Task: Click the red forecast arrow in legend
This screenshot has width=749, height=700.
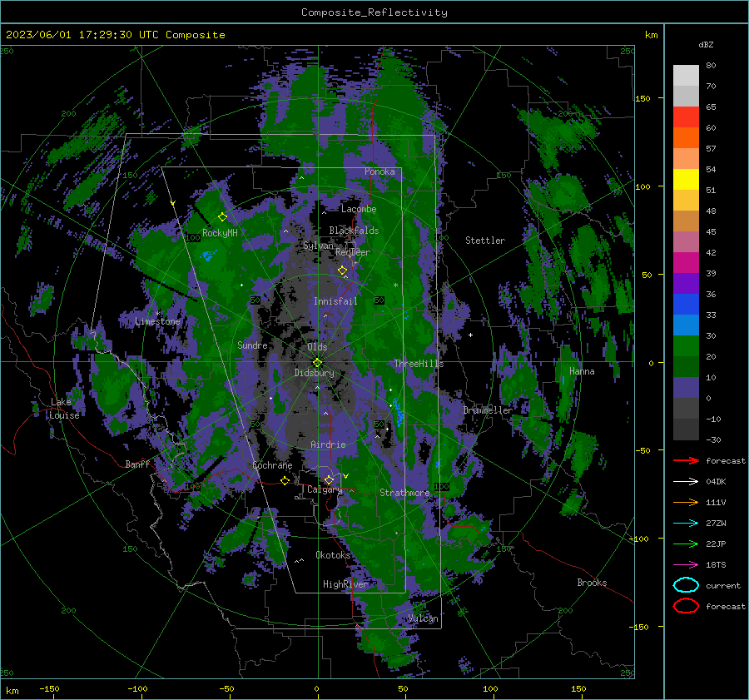Action: (x=687, y=460)
